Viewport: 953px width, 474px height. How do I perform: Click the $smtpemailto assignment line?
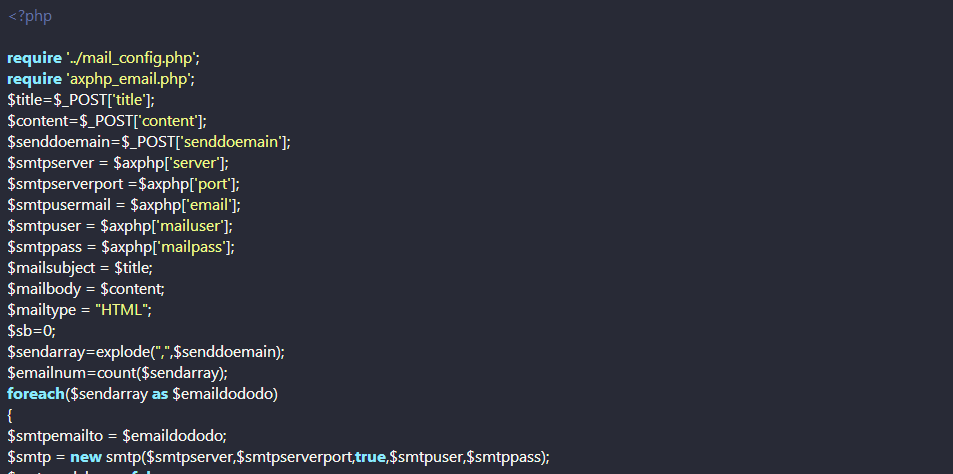click(x=117, y=436)
